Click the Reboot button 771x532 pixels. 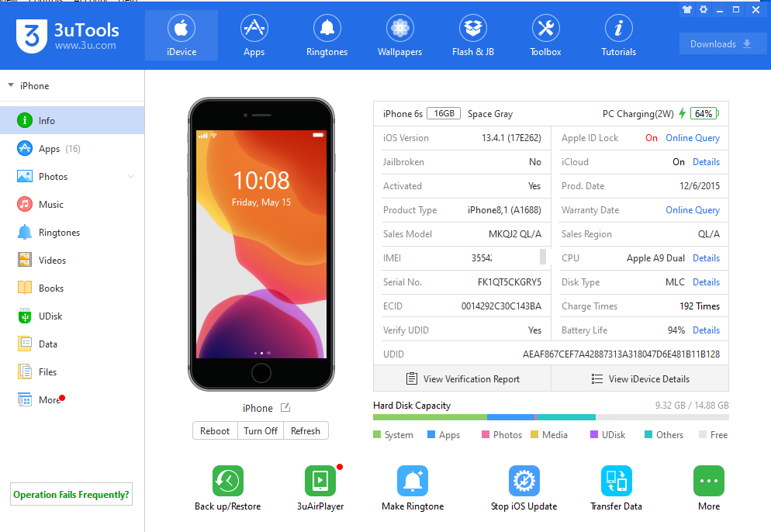click(215, 430)
